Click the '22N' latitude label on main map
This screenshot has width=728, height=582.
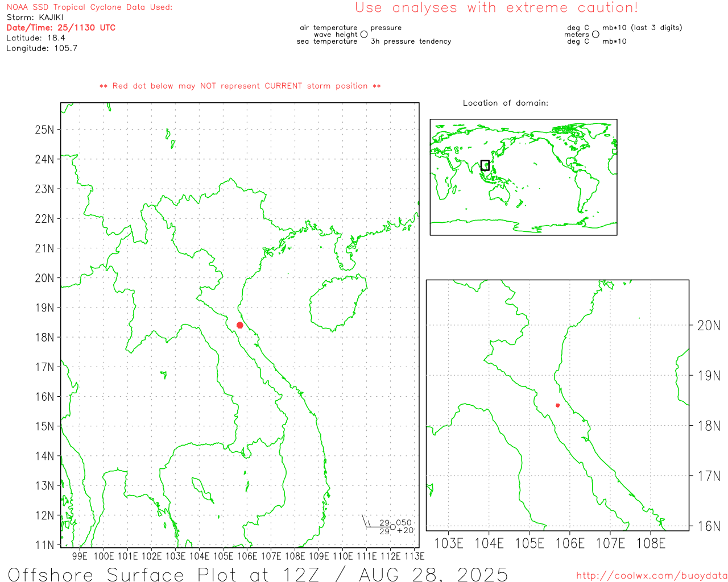[44, 219]
